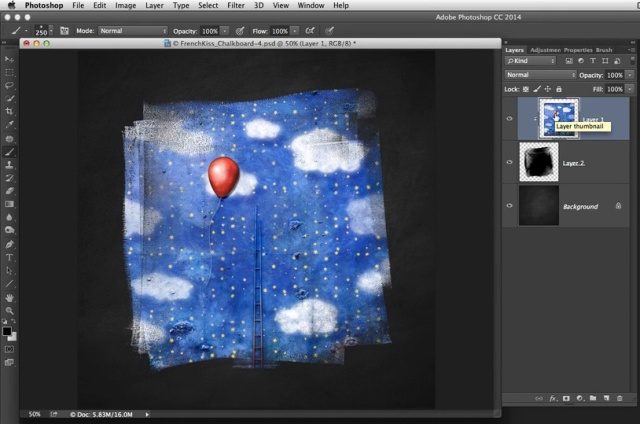Select the Crop tool

[x=10, y=111]
